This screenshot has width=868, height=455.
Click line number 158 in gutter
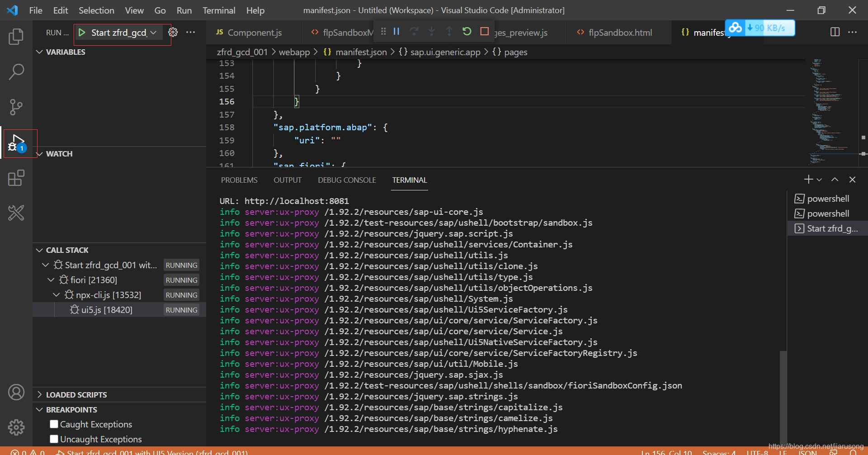coord(227,128)
